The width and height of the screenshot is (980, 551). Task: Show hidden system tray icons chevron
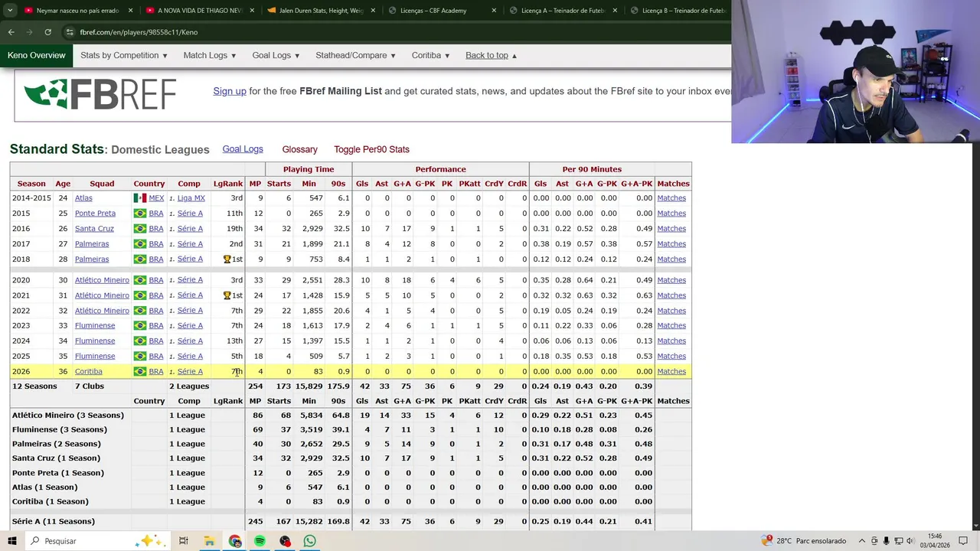[861, 541]
